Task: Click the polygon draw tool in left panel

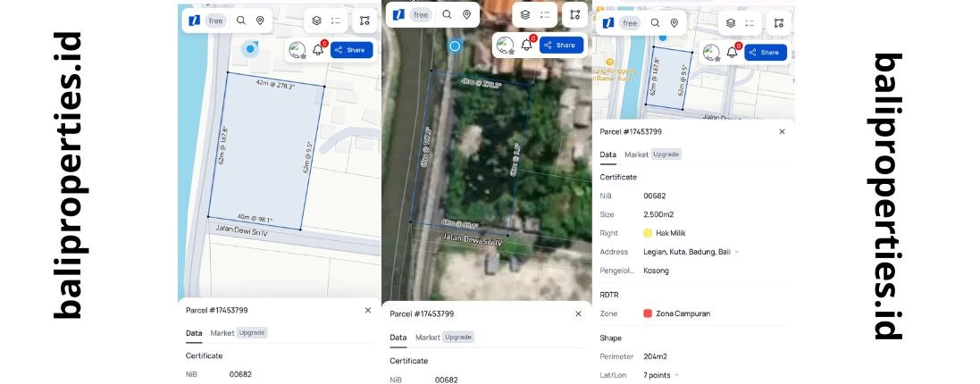Action: tap(364, 21)
